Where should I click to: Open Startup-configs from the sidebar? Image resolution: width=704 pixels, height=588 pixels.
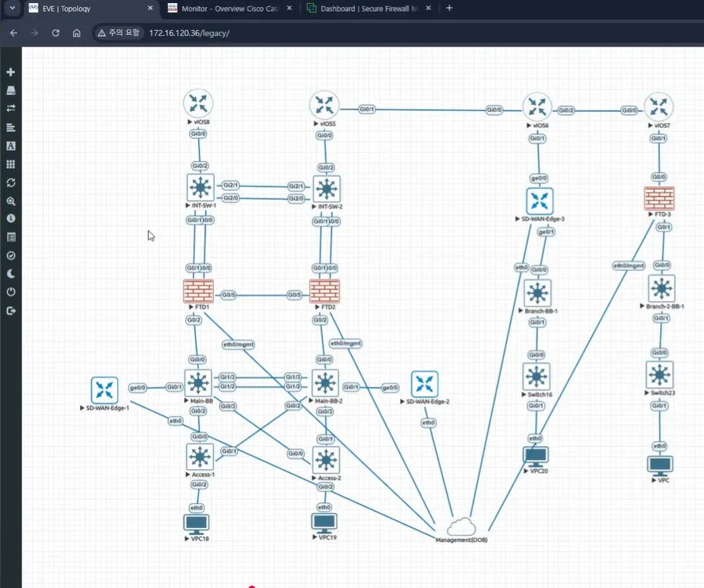tap(11, 127)
